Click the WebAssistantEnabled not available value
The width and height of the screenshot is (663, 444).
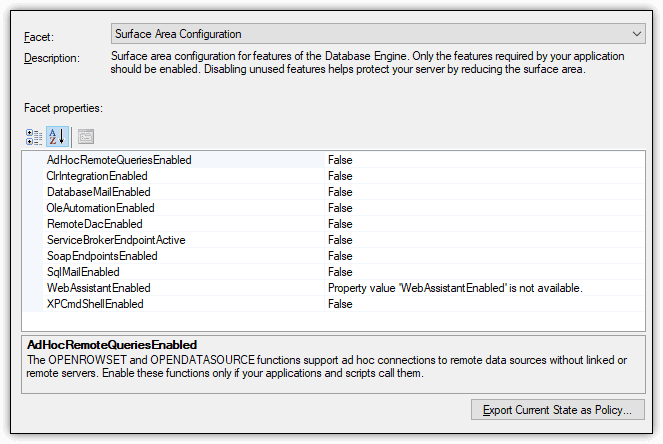(455, 288)
